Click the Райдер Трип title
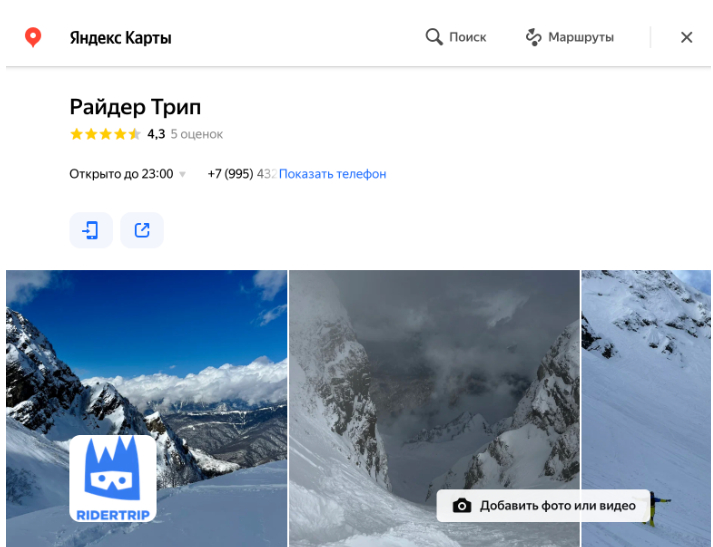 [135, 107]
